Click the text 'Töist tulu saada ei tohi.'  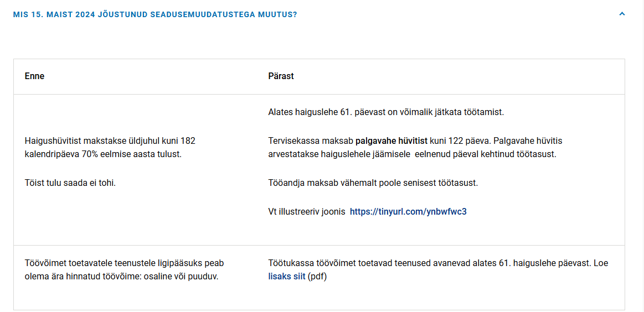point(70,183)
